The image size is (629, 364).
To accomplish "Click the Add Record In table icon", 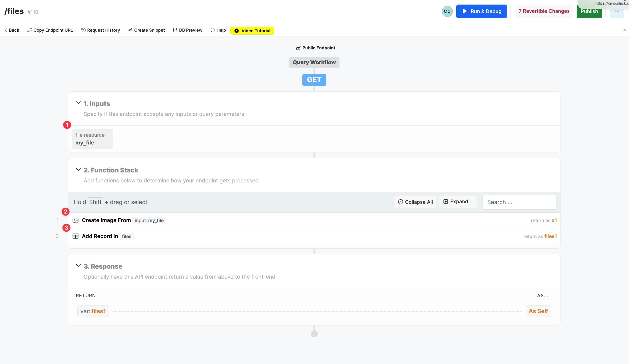I will [x=75, y=236].
